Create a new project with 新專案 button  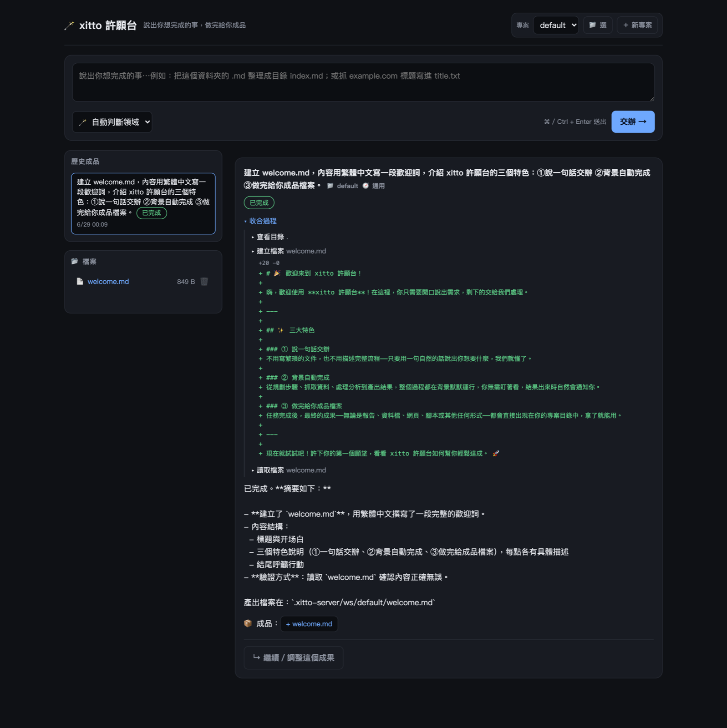tap(637, 25)
